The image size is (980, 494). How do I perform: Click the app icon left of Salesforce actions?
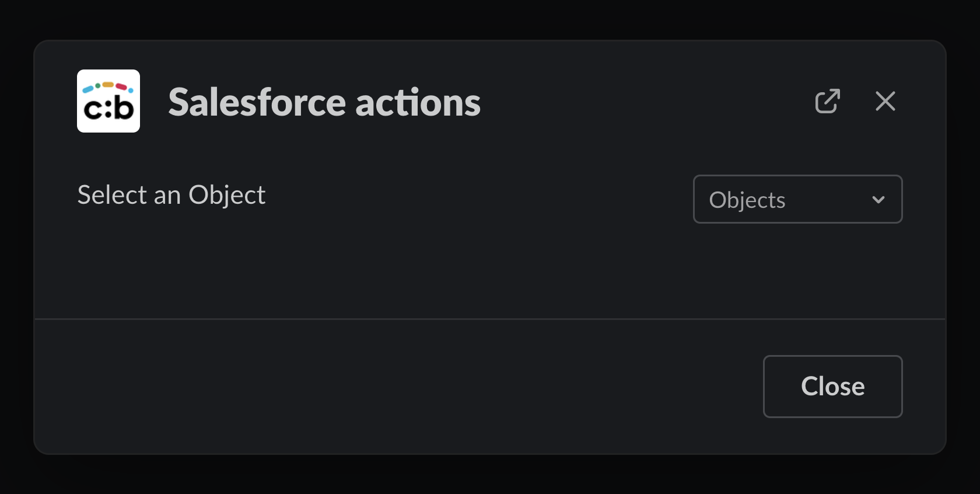(108, 101)
